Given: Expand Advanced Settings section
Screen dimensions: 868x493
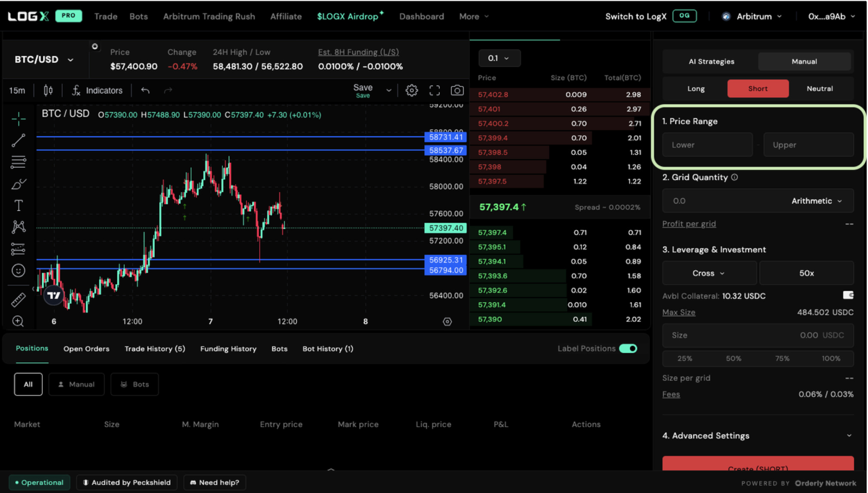Looking at the screenshot, I should (758, 435).
